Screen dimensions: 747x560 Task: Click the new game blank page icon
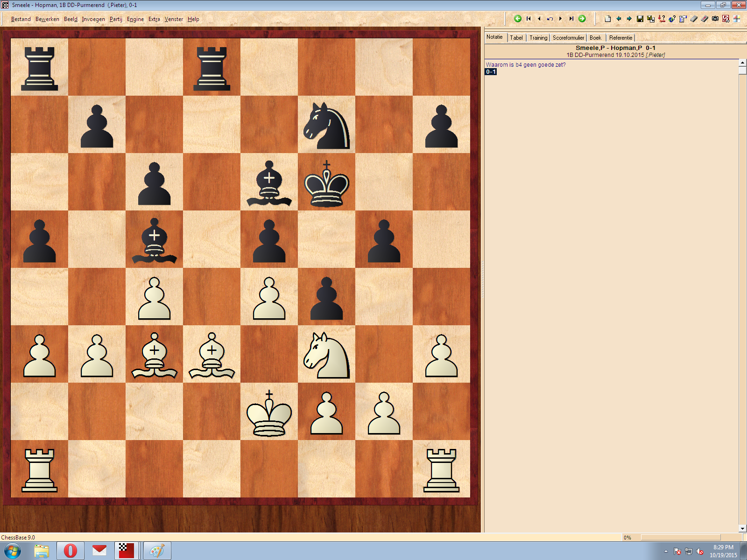[x=607, y=19]
